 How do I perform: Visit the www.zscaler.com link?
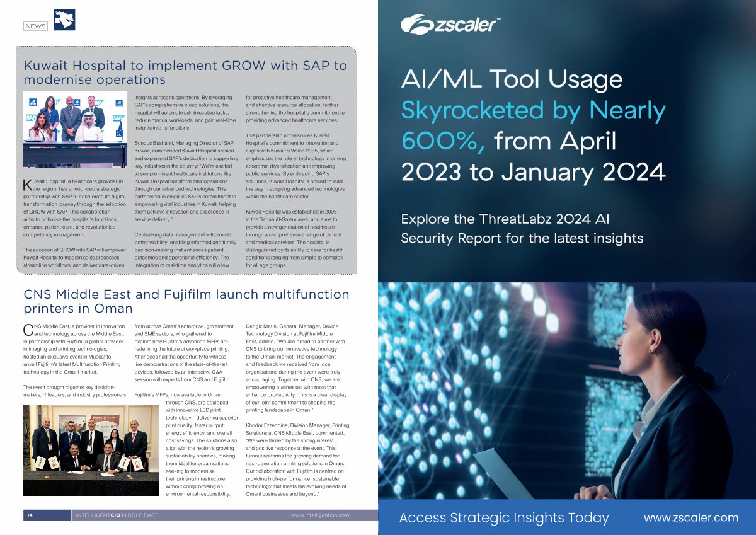coord(691,517)
